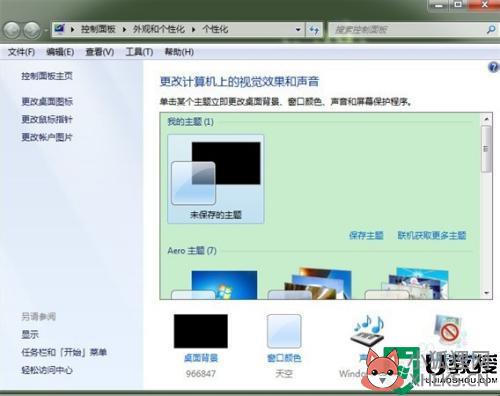Click the 联机获取更多主题 link

pyautogui.click(x=432, y=235)
